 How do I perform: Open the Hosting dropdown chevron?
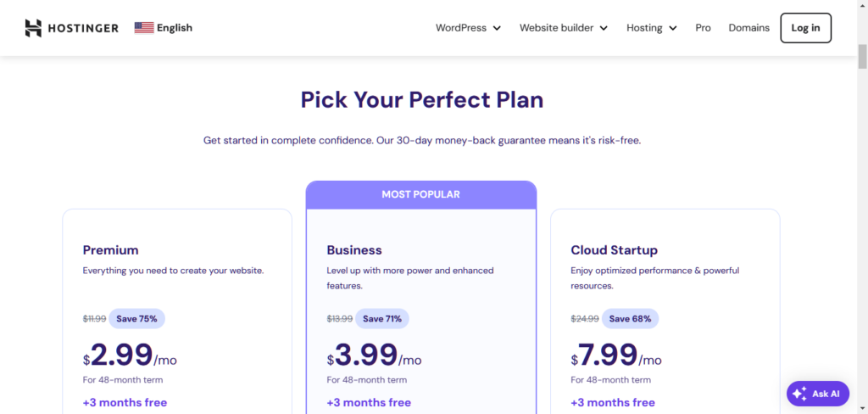tap(672, 28)
